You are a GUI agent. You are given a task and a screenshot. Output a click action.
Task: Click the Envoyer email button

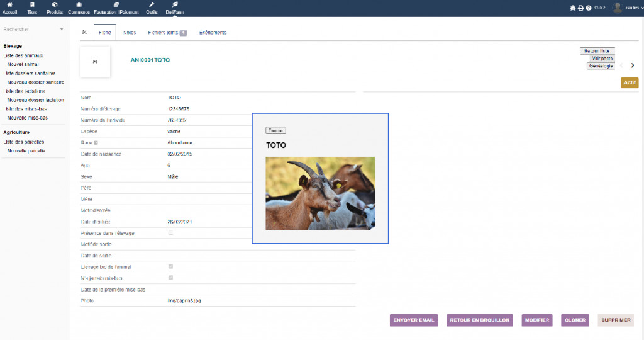click(414, 320)
